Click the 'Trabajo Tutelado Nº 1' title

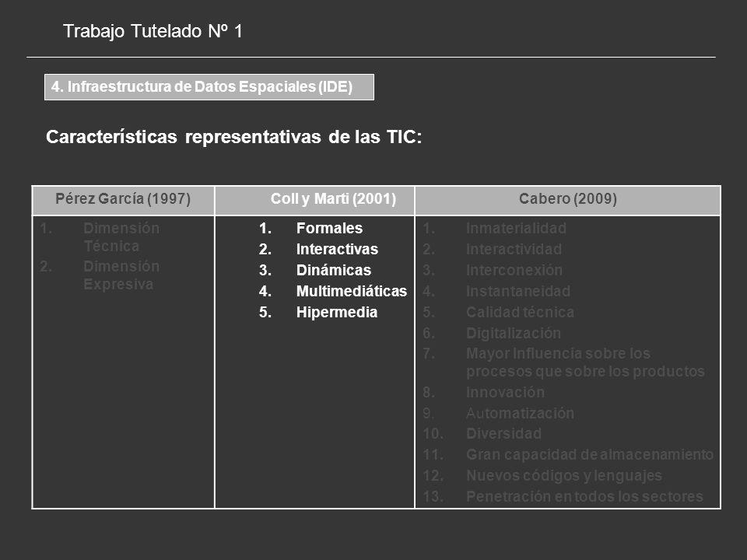click(153, 31)
